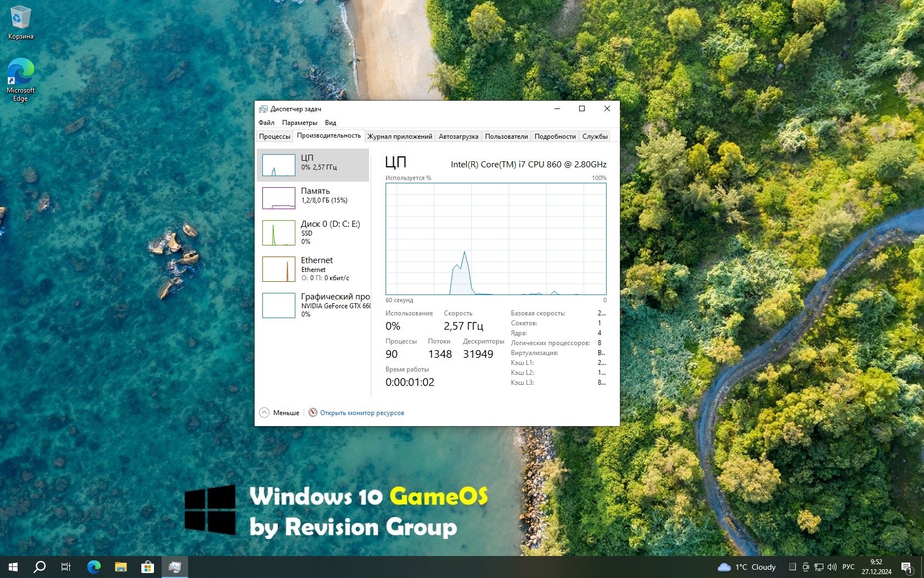
Task: Open the Вид menu
Action: pos(331,123)
